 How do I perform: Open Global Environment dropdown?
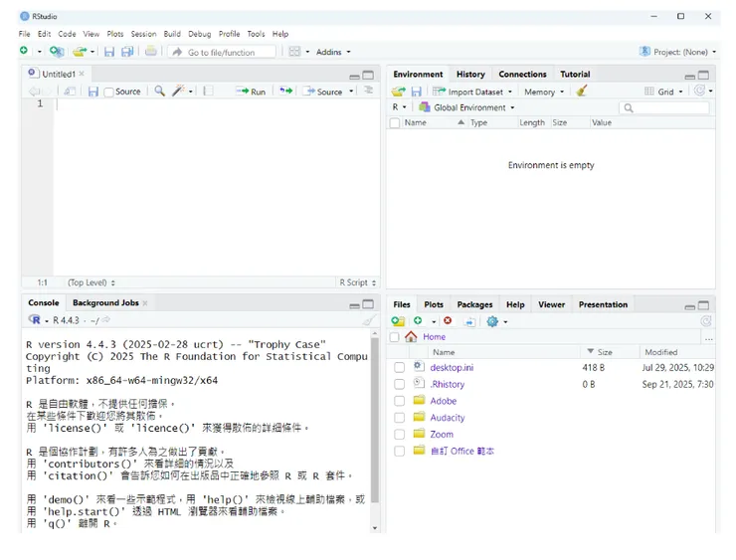[467, 107]
